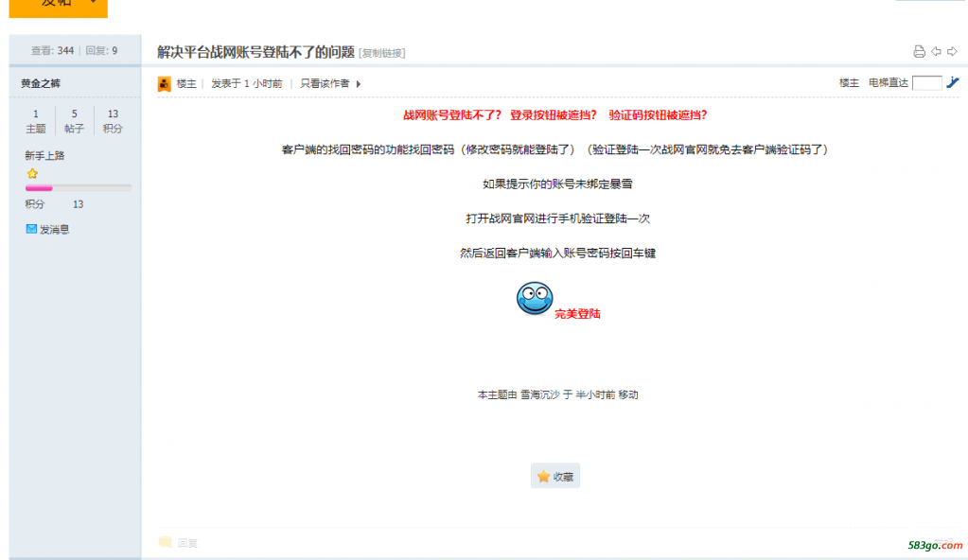Click the 复制链接 copy link
Image resolution: width=968 pixels, height=560 pixels.
pyautogui.click(x=382, y=53)
